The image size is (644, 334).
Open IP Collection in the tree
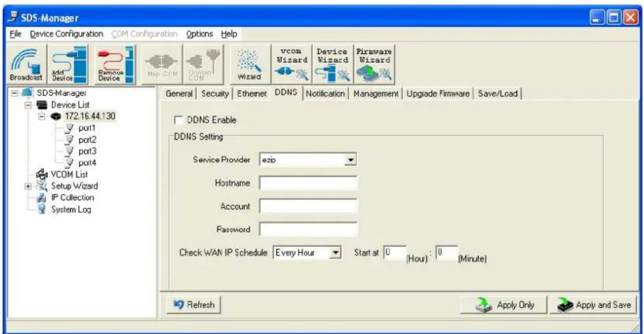tap(72, 197)
